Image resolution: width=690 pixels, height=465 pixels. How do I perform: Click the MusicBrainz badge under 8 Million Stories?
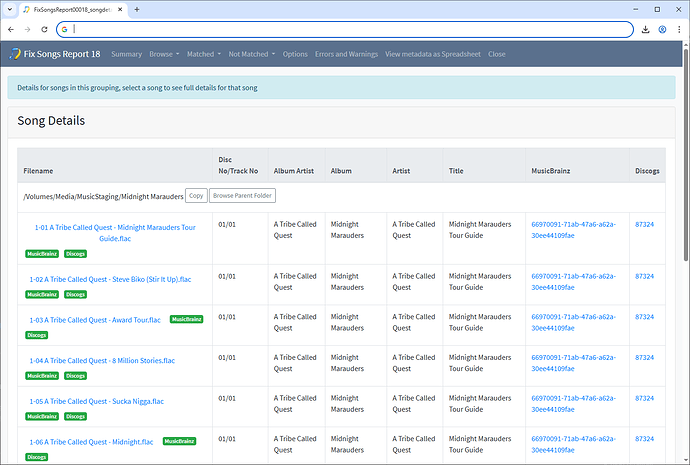coord(42,376)
